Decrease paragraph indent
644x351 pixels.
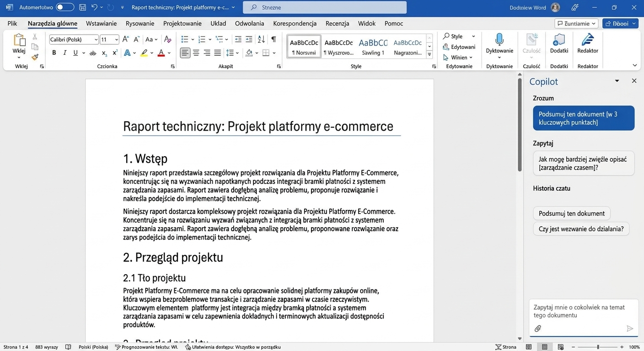pyautogui.click(x=238, y=39)
